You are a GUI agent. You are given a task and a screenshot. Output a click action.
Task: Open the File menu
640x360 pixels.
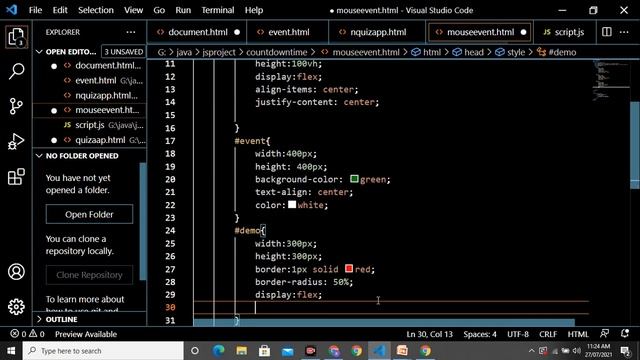(36, 10)
